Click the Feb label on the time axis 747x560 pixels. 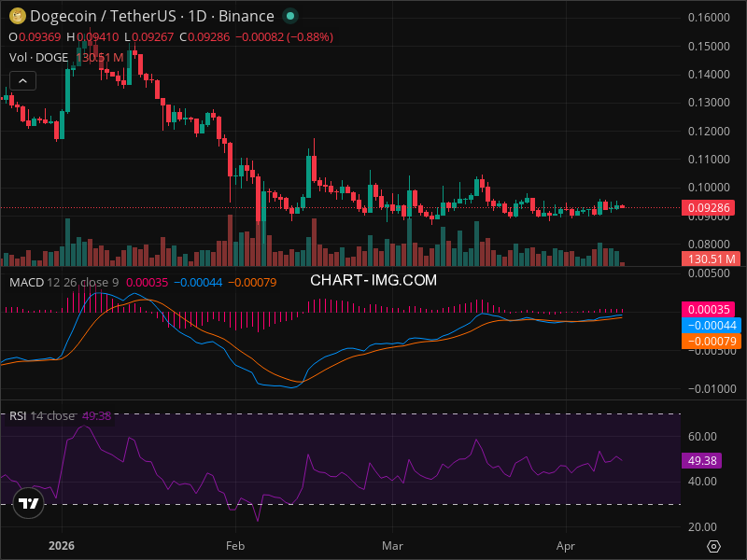pyautogui.click(x=235, y=546)
